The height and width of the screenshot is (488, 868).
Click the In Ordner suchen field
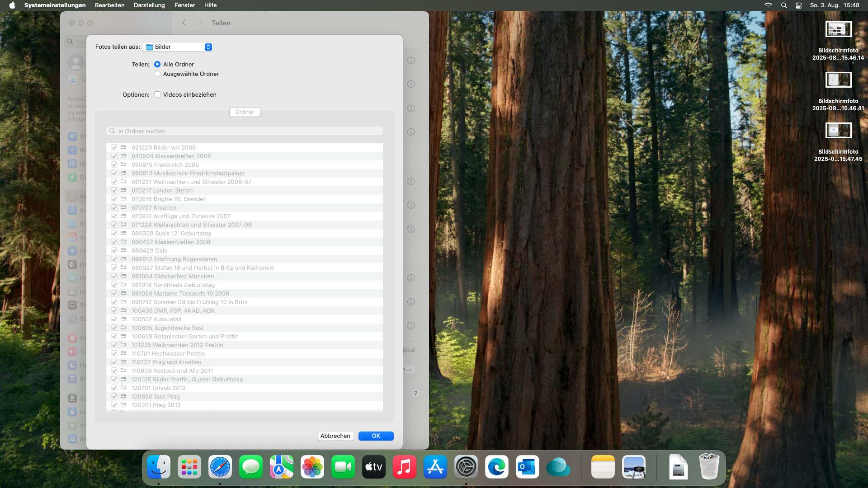click(x=245, y=131)
